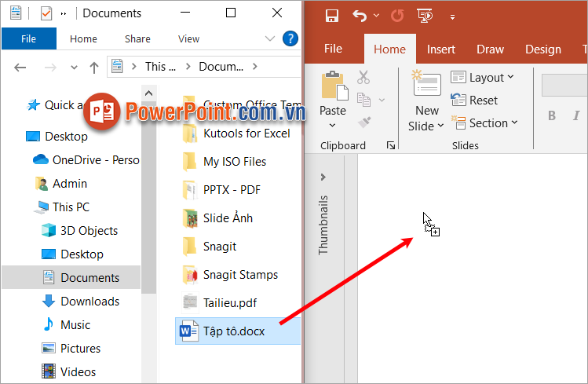588x384 pixels.
Task: Expand the Thumbnails pane arrow
Action: coord(323,177)
